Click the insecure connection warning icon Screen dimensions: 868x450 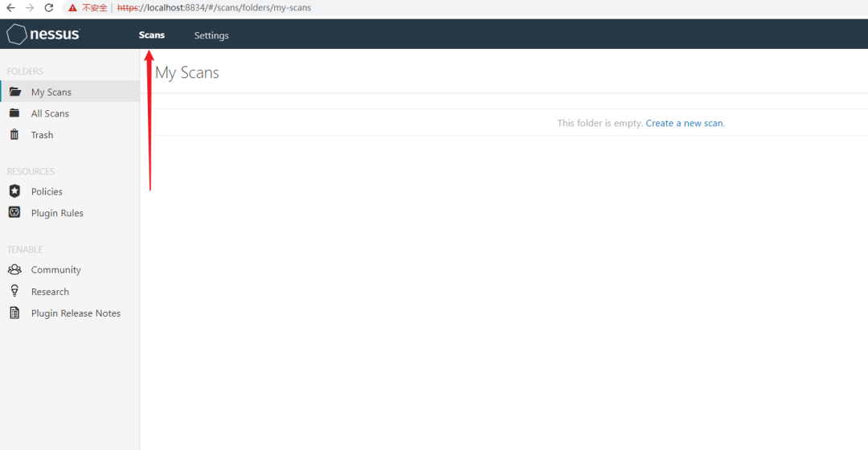pos(72,8)
